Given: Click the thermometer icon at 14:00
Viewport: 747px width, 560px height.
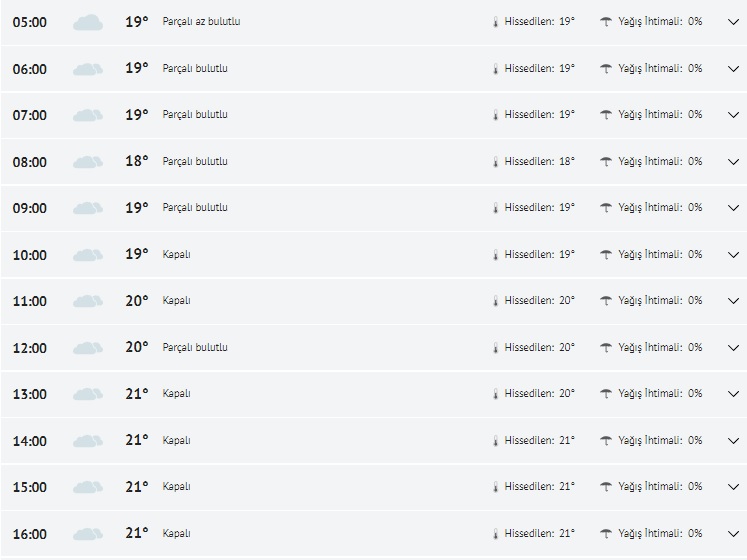Looking at the screenshot, I should [x=495, y=441].
